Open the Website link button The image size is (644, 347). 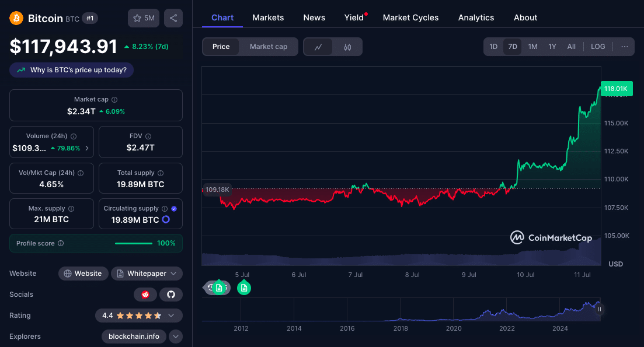tap(83, 274)
